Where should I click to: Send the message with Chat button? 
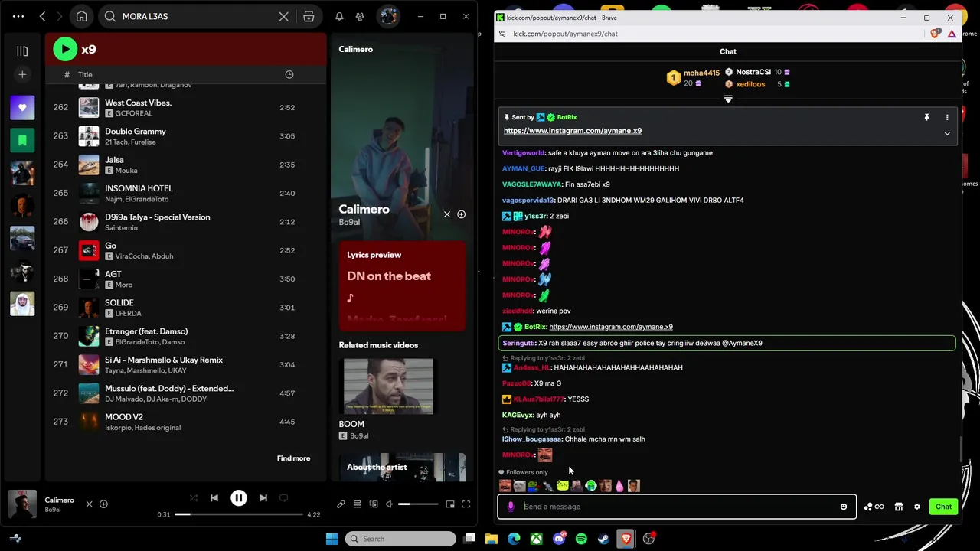(943, 507)
